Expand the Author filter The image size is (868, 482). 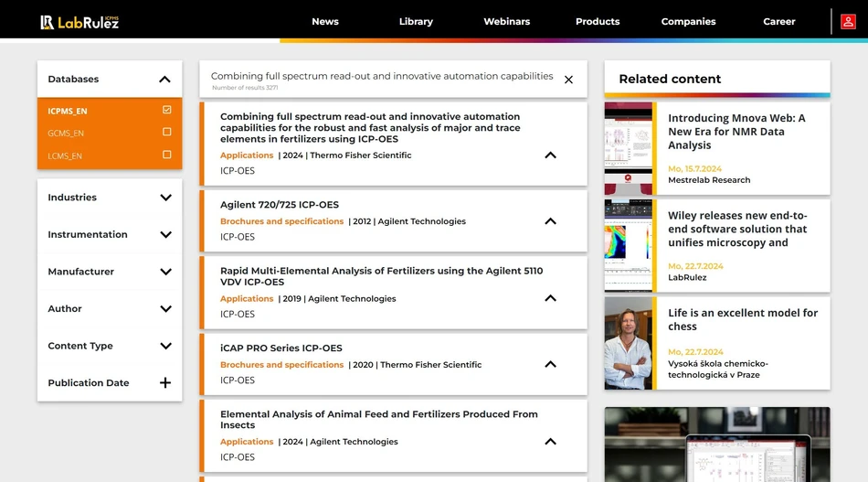click(165, 309)
